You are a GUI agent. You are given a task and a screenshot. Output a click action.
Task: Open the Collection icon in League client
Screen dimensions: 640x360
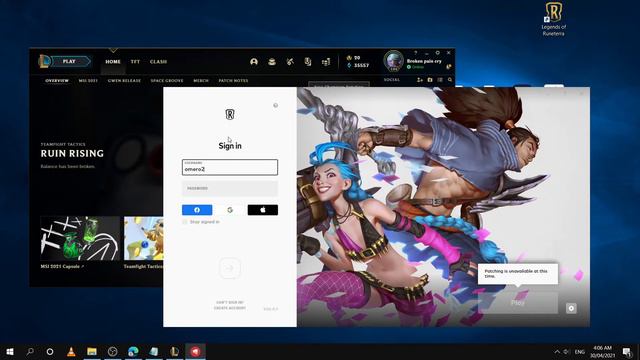point(272,62)
